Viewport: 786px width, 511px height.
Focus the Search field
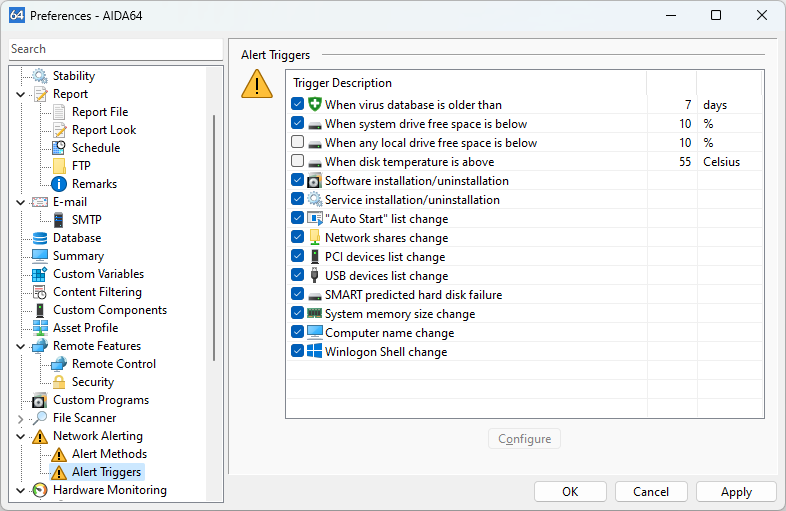point(114,49)
